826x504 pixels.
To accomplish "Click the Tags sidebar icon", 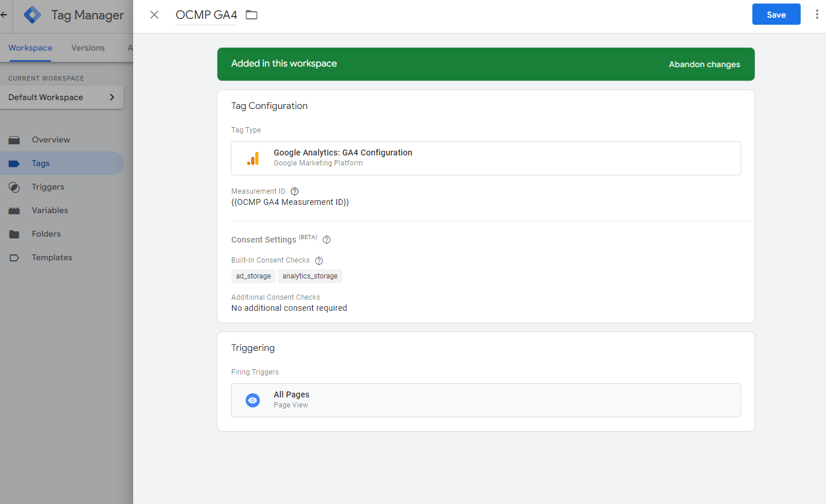I will tap(14, 164).
